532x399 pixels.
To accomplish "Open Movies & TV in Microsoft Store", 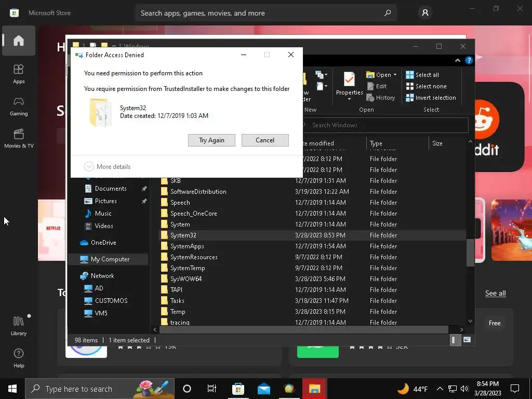I will (x=19, y=138).
